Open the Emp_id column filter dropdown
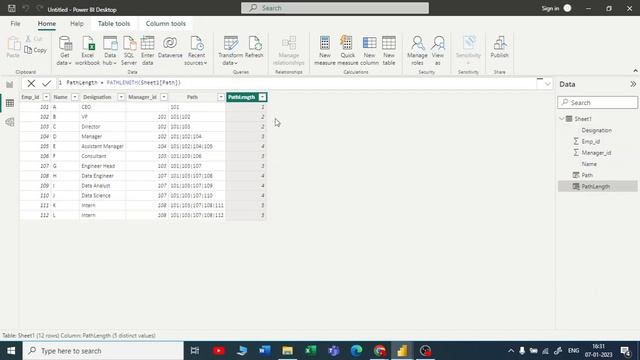 click(46, 97)
